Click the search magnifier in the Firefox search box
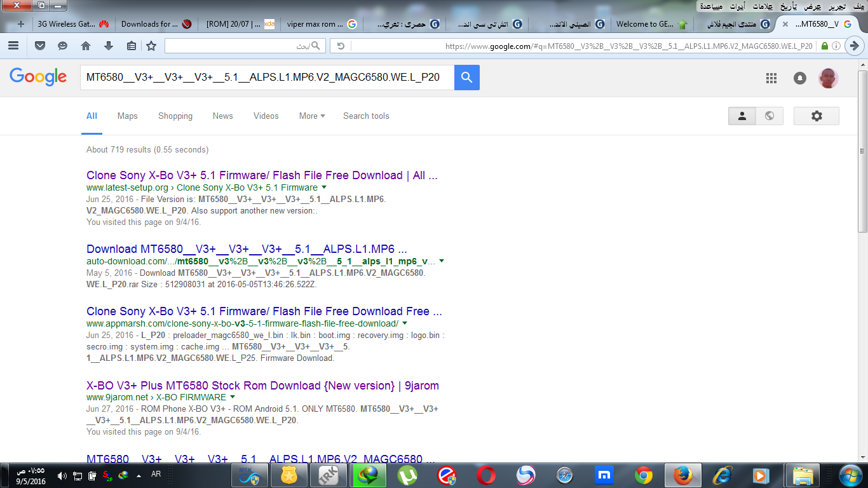868x488 pixels. point(316,46)
